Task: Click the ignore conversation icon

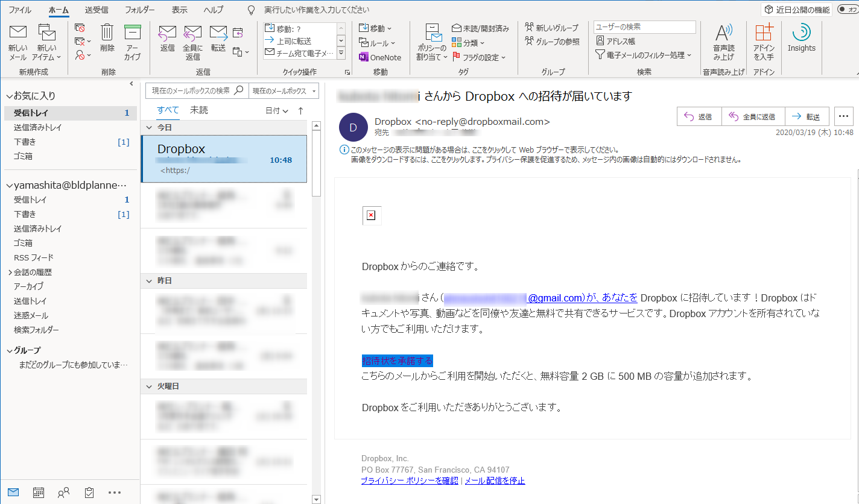Action: pos(80,28)
